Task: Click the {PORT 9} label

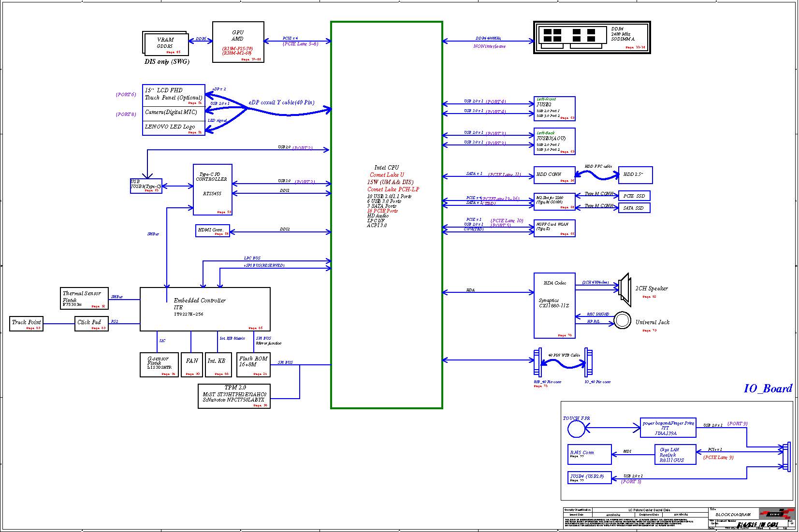Action: [737, 424]
